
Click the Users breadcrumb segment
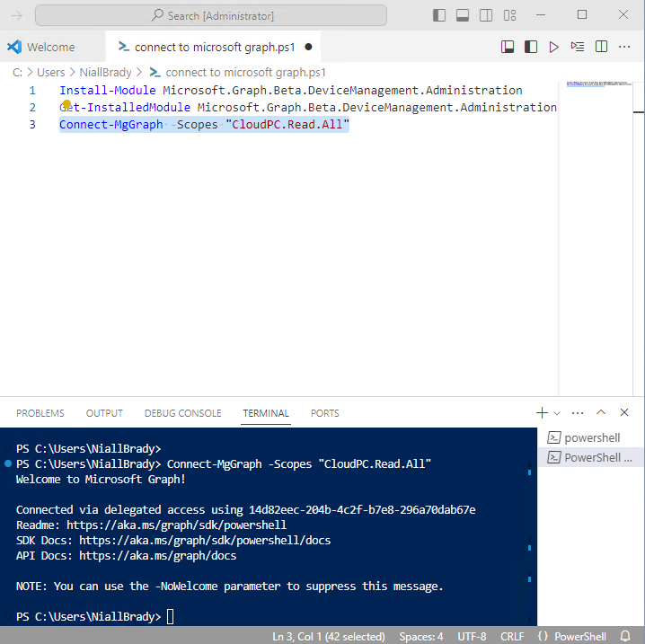click(x=51, y=73)
